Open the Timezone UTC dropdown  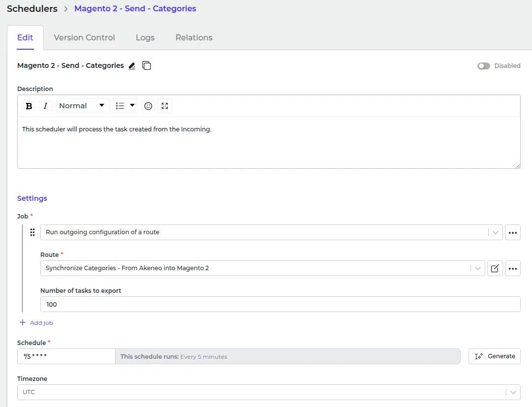coord(269,392)
